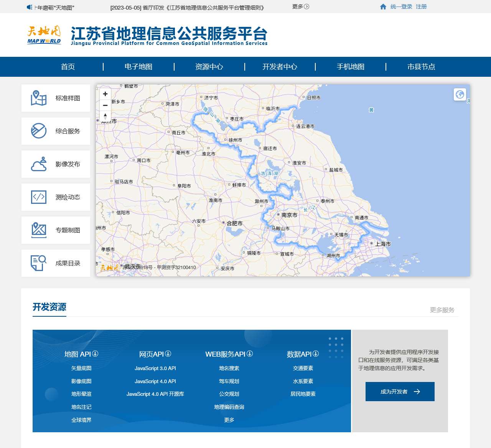The width and height of the screenshot is (491, 448).
Task: Click 南京市 on the map
Action: pos(289,215)
